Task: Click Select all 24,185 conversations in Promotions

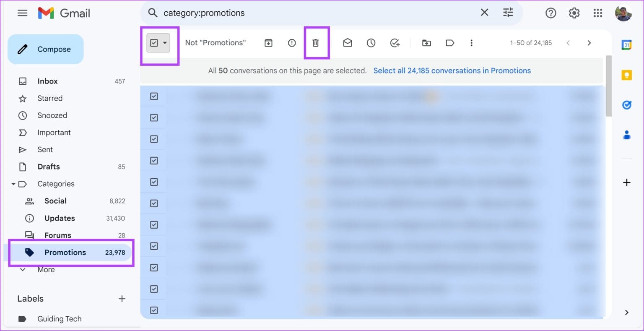Action: (x=452, y=70)
